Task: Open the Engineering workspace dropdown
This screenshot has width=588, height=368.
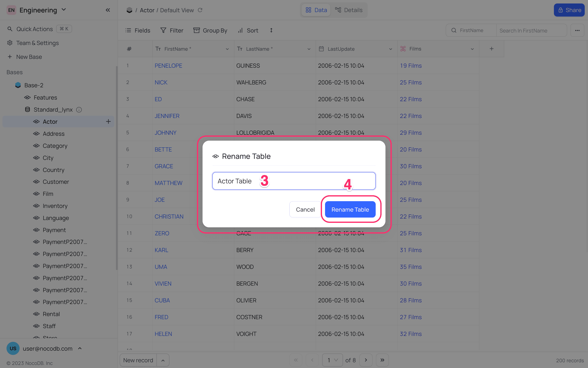Action: click(64, 10)
